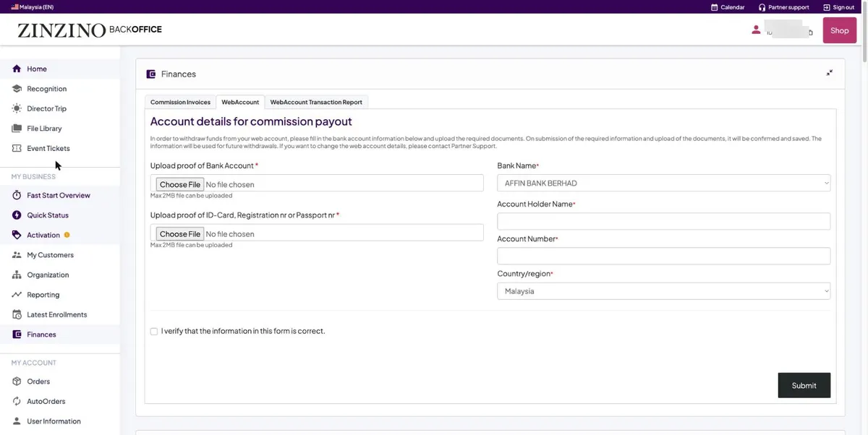Check the verify information is correct checkbox
The height and width of the screenshot is (435, 868).
pyautogui.click(x=154, y=332)
